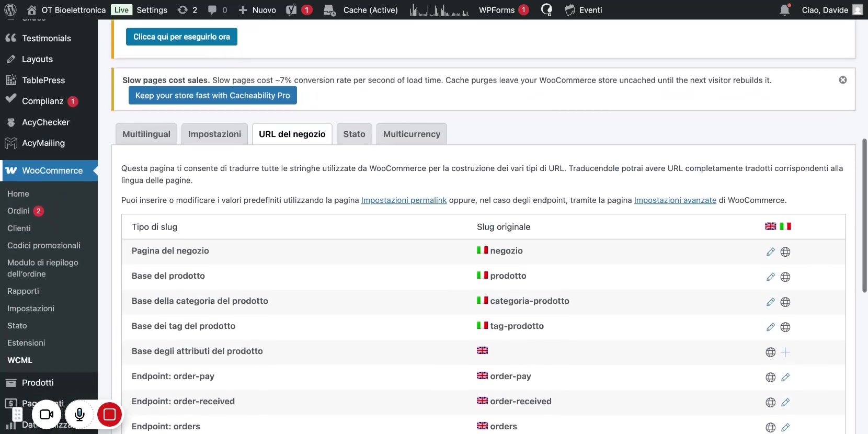Open the notifications bell icon
Image resolution: width=868 pixels, height=434 pixels.
pos(784,10)
